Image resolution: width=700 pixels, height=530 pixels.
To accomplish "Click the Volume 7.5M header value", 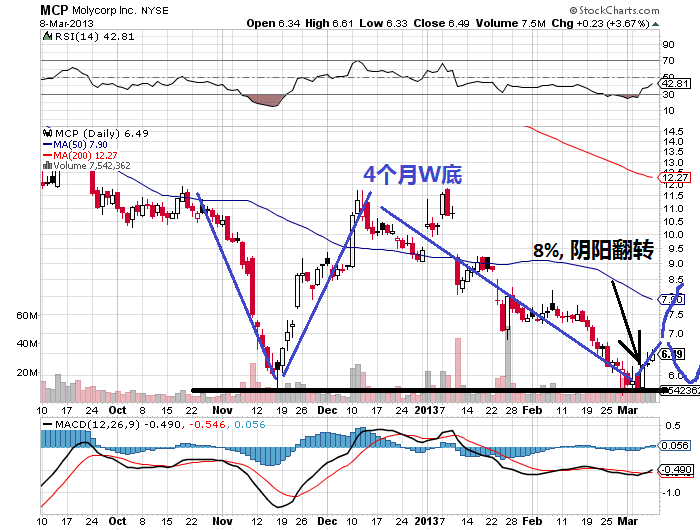I will point(511,23).
